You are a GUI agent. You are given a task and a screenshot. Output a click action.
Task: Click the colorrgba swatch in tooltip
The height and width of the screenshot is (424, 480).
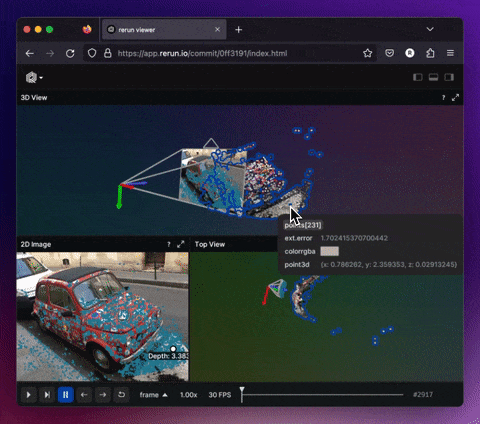tap(329, 251)
